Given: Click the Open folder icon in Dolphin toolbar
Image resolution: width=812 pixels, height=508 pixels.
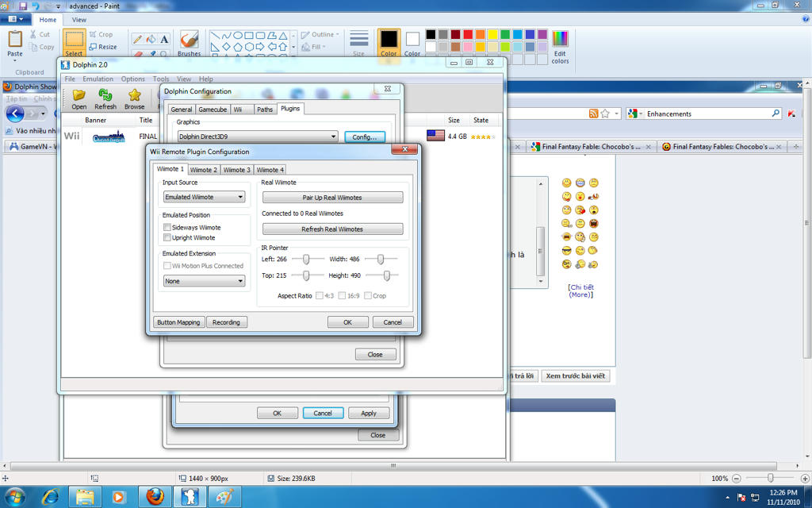Looking at the screenshot, I should [79, 95].
